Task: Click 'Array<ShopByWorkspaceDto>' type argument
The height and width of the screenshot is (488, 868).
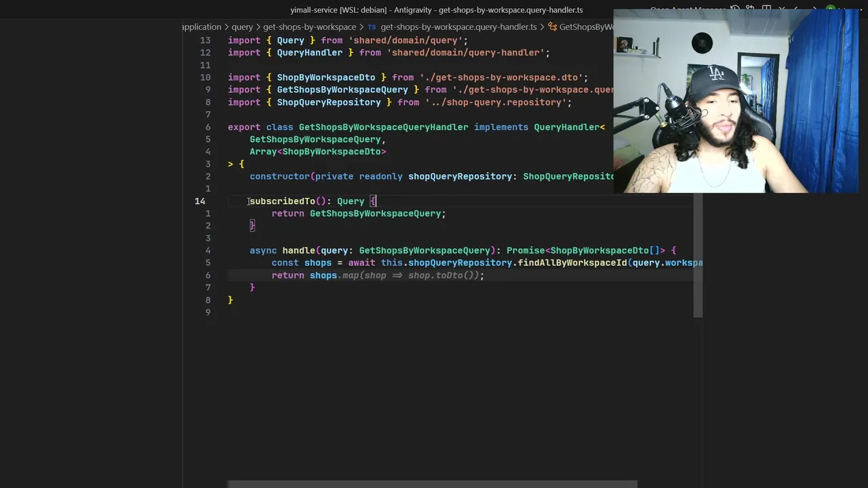Action: 318,152
